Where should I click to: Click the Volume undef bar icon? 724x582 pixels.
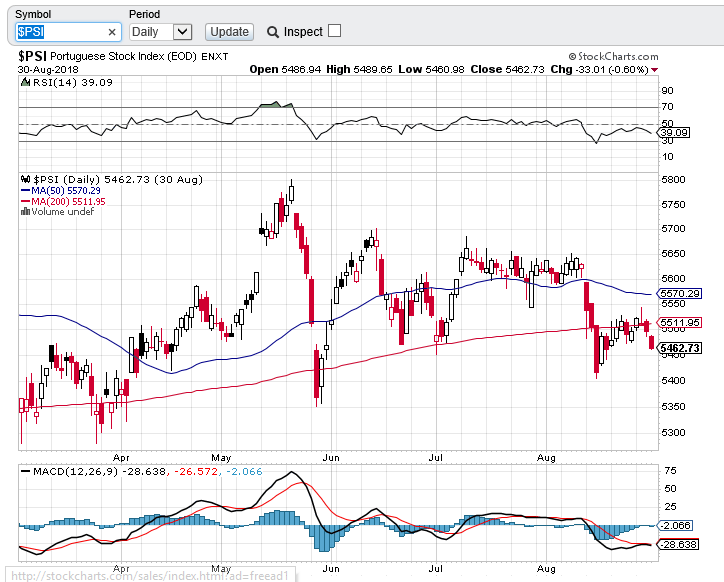[25, 212]
